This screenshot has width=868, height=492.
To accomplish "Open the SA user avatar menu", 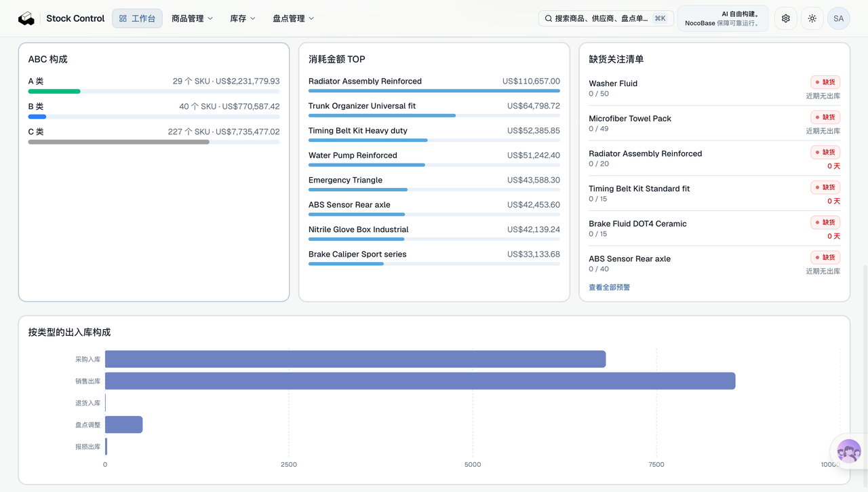I will point(839,18).
